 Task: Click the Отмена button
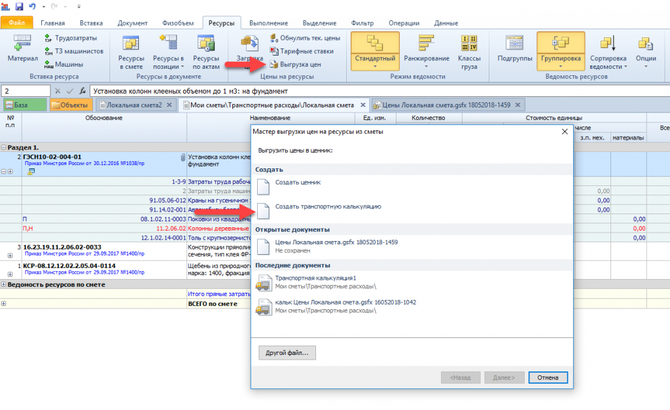pyautogui.click(x=548, y=378)
